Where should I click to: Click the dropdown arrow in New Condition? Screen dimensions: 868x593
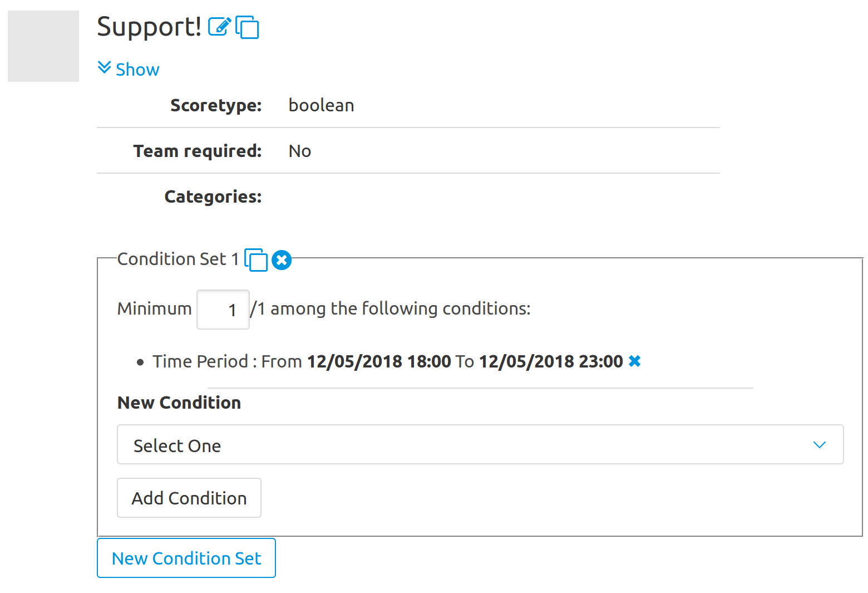click(819, 445)
